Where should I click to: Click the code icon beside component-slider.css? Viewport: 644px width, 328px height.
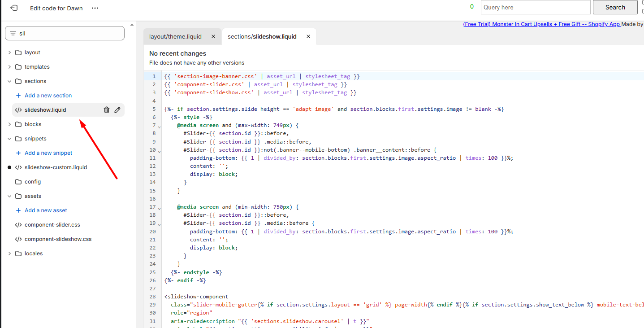(x=18, y=225)
